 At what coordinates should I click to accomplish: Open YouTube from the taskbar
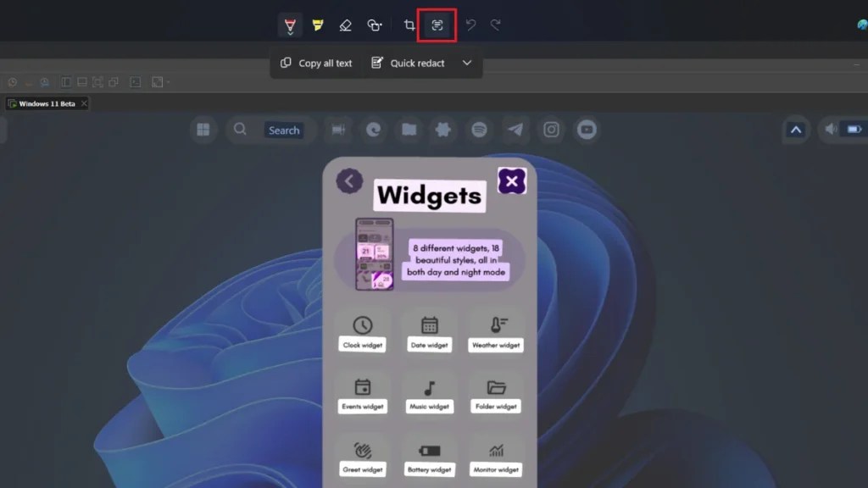(587, 130)
